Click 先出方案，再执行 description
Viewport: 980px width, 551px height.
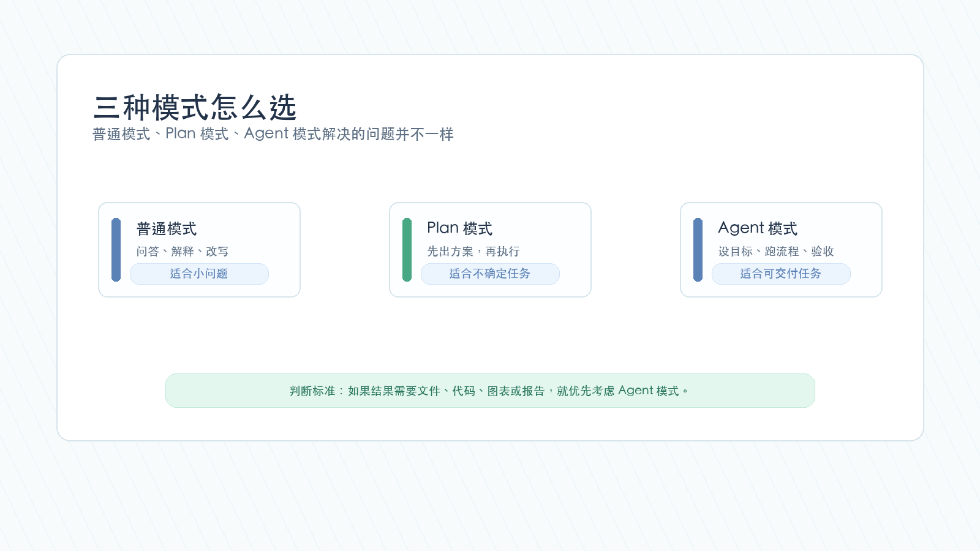point(473,252)
